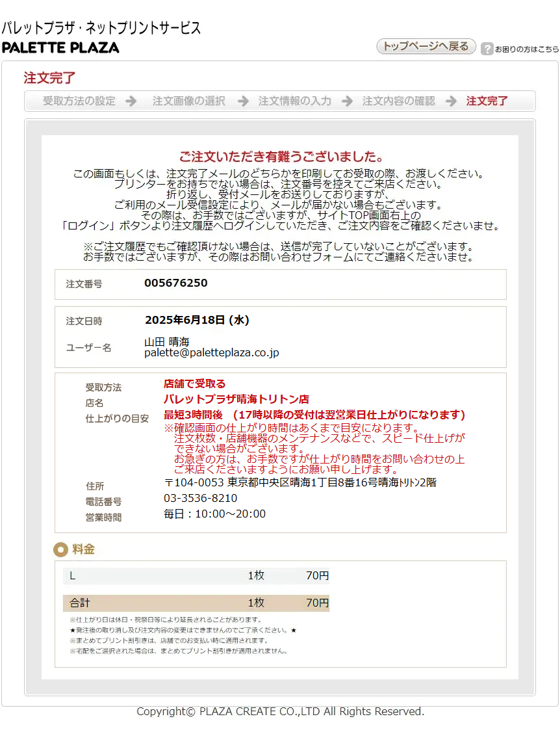
Task: Click the order number 005676250
Action: 176,283
